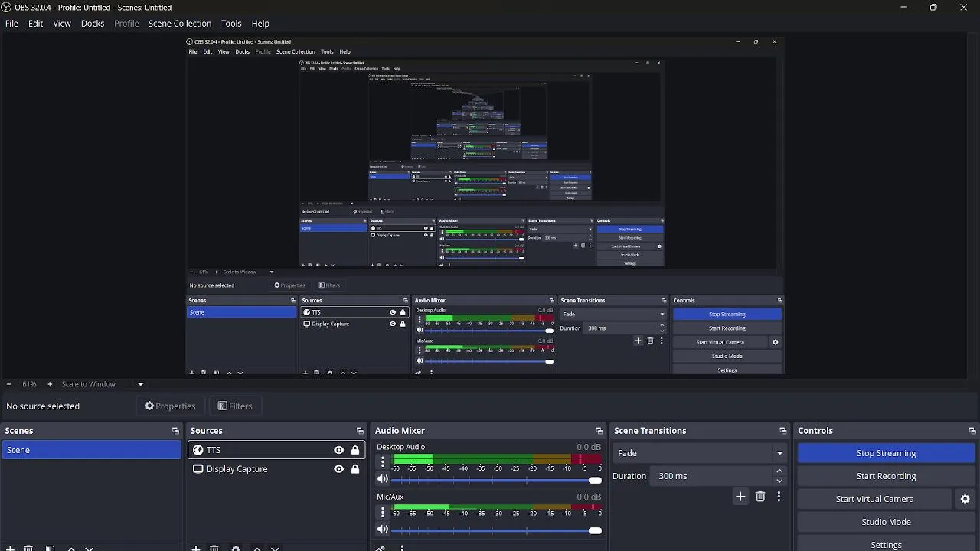980x551 pixels.
Task: Click the 61% zoom level text
Action: 29,384
